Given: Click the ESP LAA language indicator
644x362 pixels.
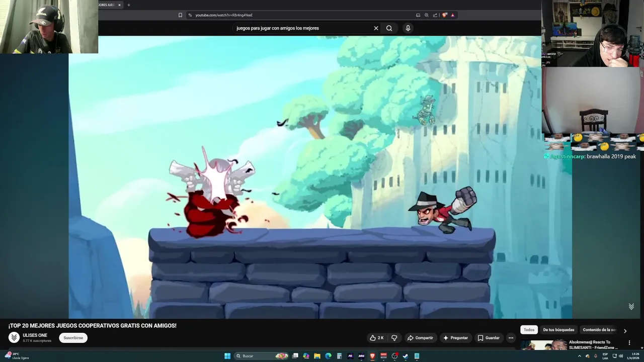Looking at the screenshot, I should pos(605,356).
